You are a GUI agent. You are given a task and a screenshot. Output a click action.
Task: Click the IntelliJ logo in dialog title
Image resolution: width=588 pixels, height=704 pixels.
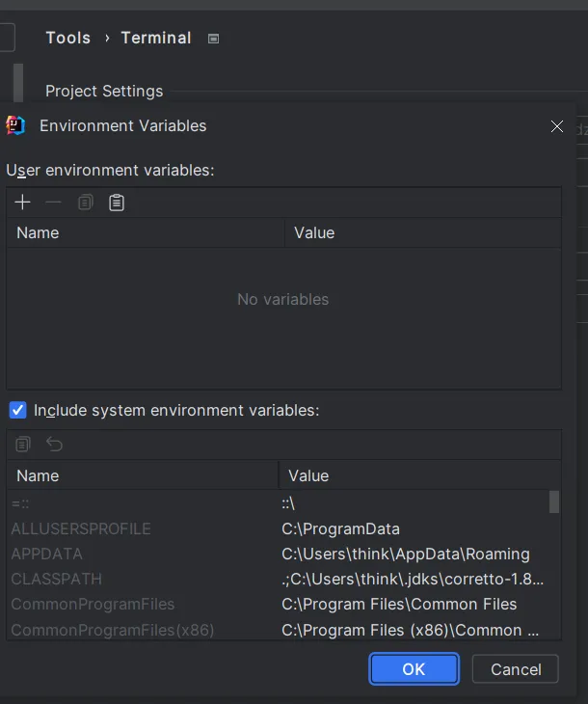tap(15, 125)
